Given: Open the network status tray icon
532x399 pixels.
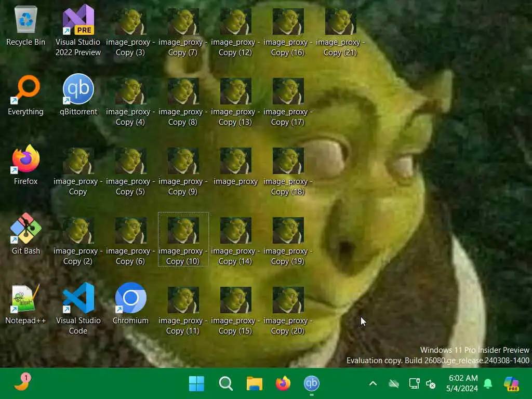Looking at the screenshot, I should pyautogui.click(x=414, y=384).
